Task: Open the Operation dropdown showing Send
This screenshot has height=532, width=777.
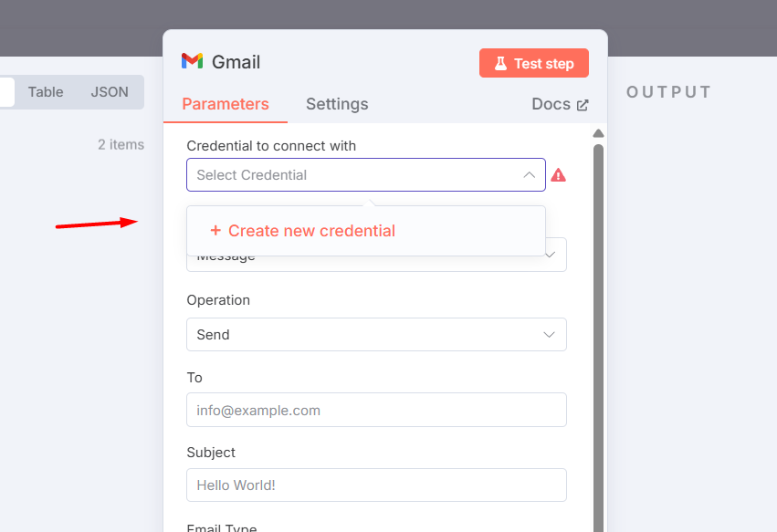Action: (376, 334)
